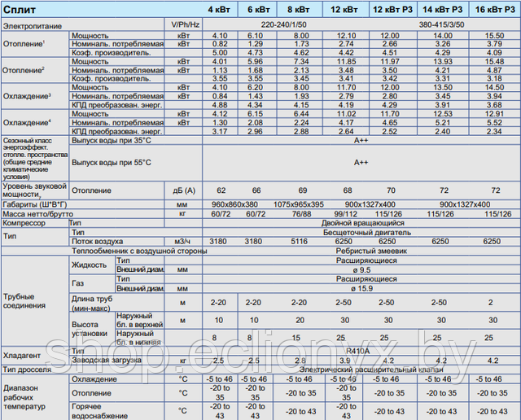This screenshot has height=420, width=521.
Task: Click "Выпуск воды при 55°С" label
Action: pos(112,163)
